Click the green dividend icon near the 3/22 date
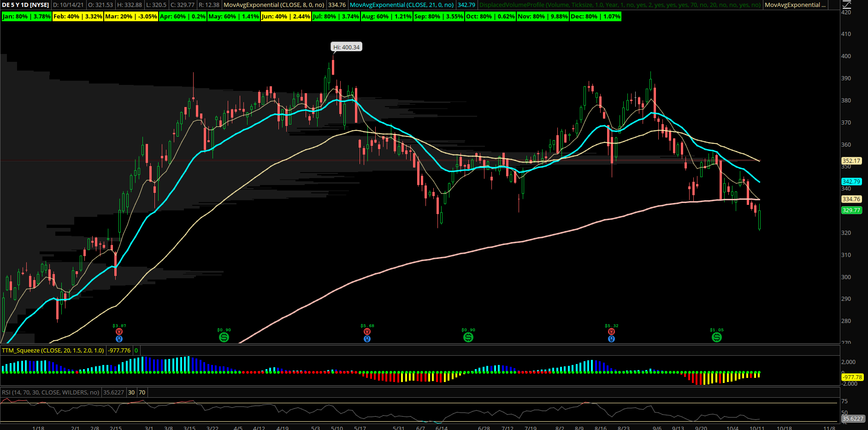868x430 pixels. point(224,337)
